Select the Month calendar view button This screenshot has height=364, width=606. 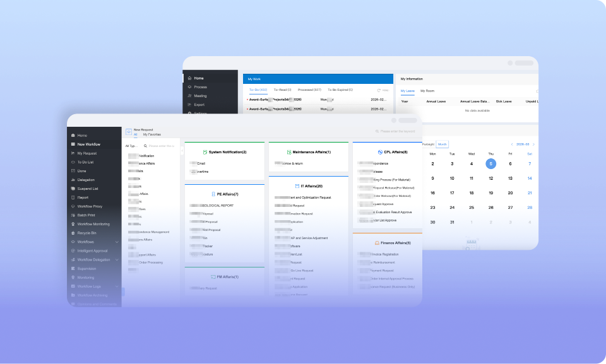[x=442, y=144]
